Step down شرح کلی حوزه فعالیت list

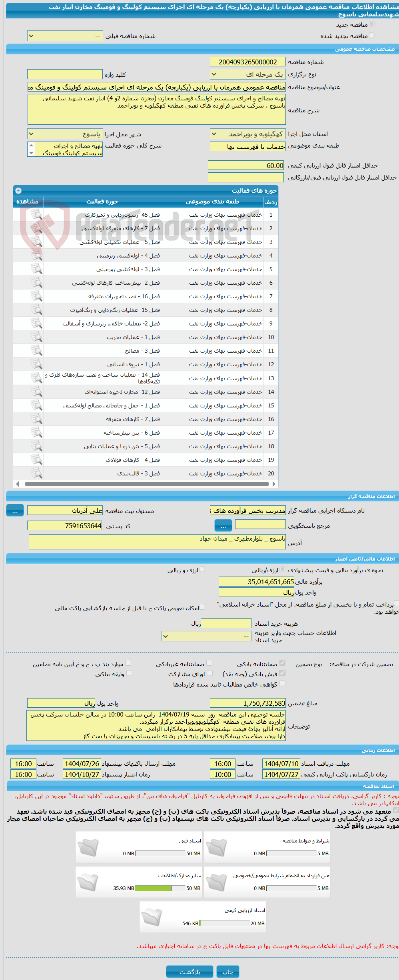(x=31, y=153)
